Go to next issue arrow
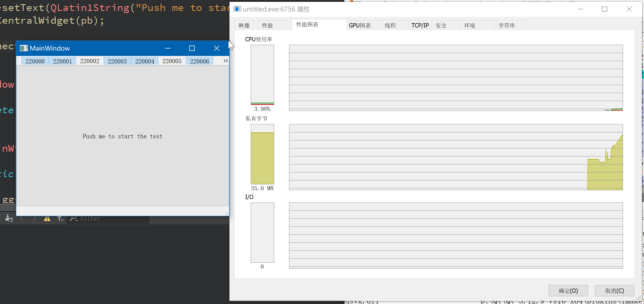 [34, 219]
